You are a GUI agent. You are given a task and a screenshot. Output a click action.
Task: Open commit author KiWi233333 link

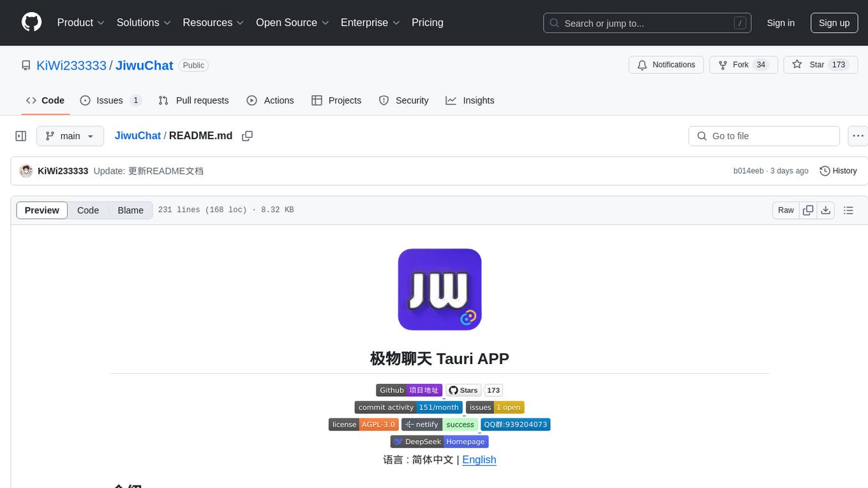click(63, 171)
